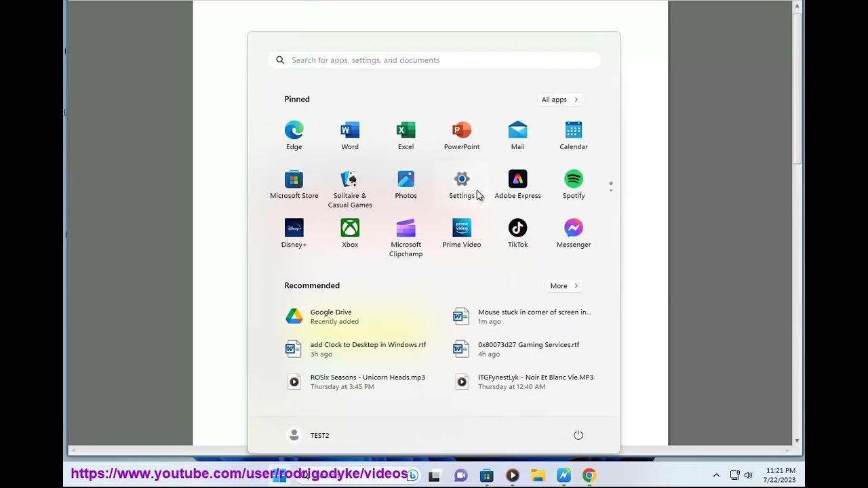Click the scroll down arrow of the document
This screenshot has width=868, height=488.
(x=797, y=441)
